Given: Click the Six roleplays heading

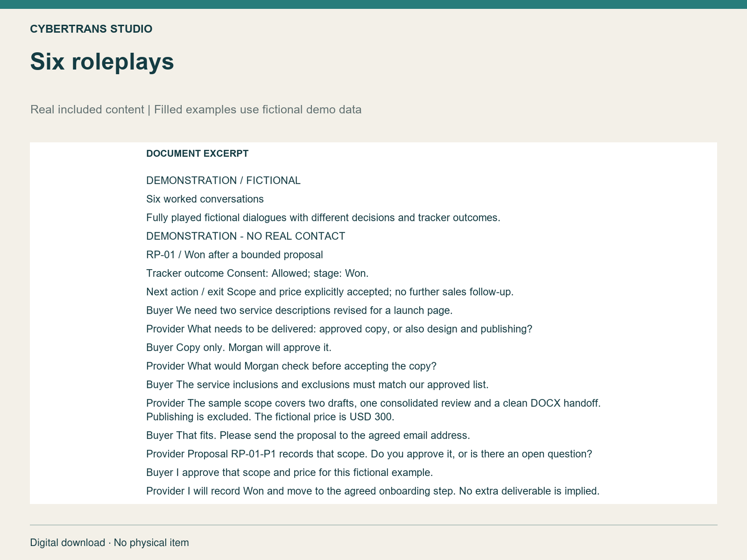Looking at the screenshot, I should tap(102, 62).
